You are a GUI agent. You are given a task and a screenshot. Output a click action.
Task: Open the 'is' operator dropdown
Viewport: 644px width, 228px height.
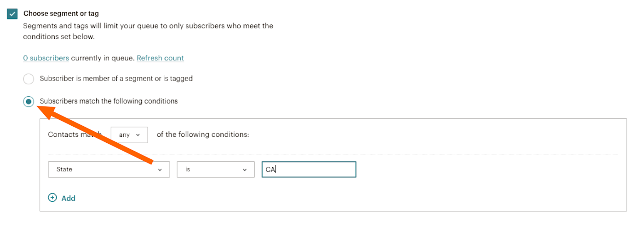[x=215, y=170]
